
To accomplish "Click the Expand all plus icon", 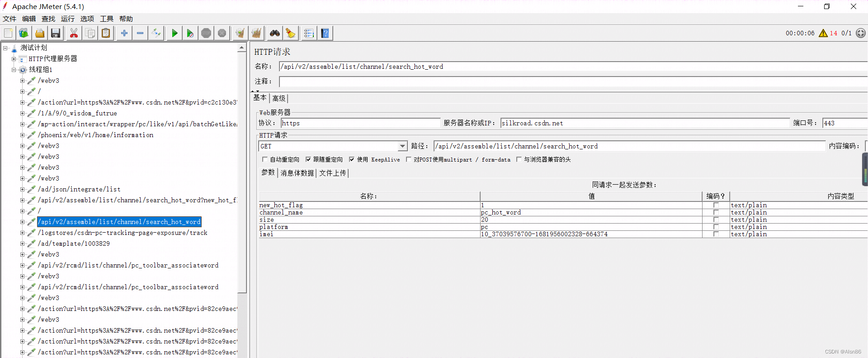I will [x=124, y=33].
